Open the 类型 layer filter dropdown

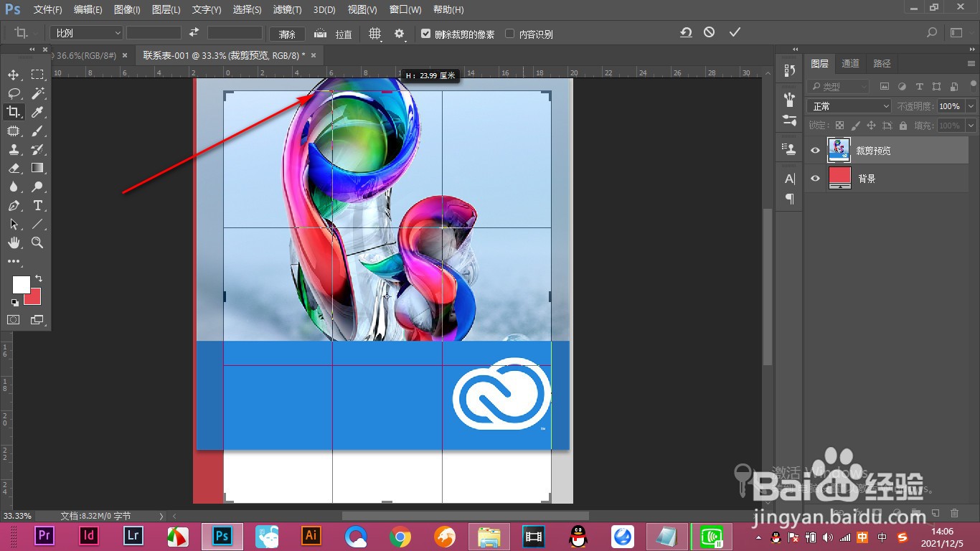(x=837, y=86)
